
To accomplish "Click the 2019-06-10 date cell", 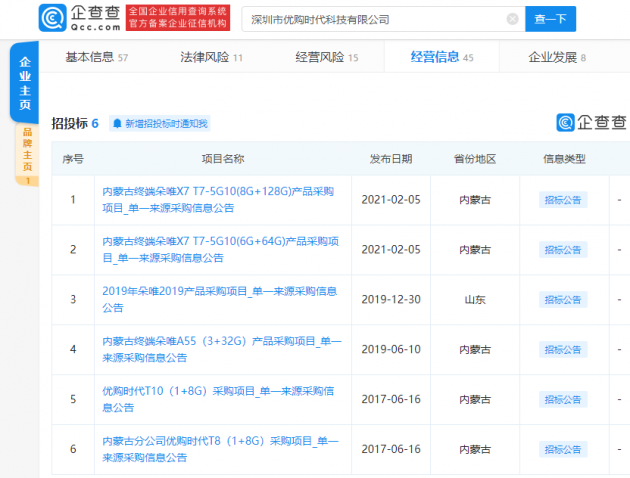I will [391, 349].
